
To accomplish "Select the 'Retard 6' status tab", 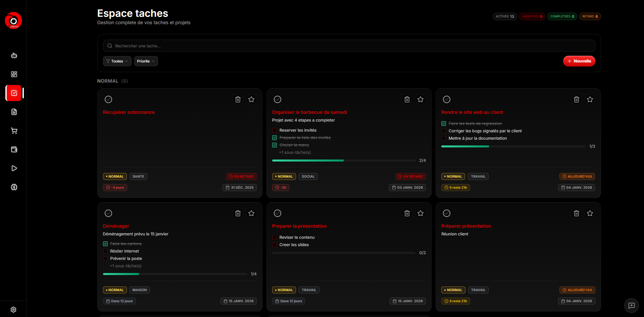I will [x=590, y=16].
